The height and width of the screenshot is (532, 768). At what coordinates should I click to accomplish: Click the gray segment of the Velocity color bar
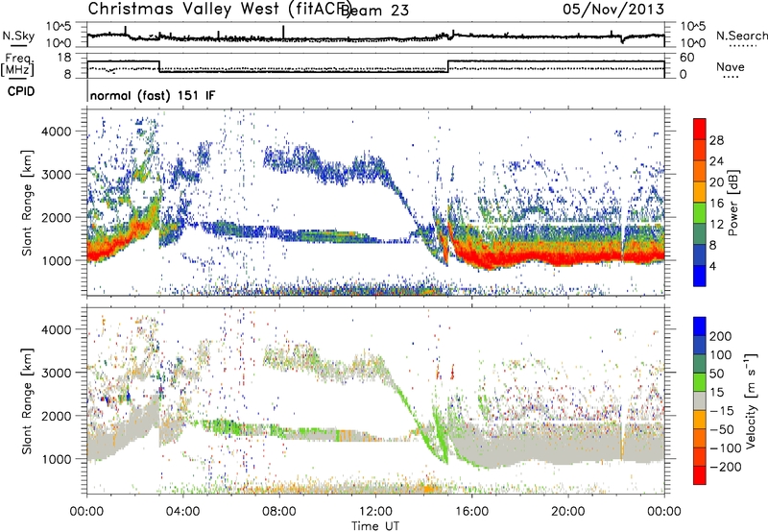(700, 400)
